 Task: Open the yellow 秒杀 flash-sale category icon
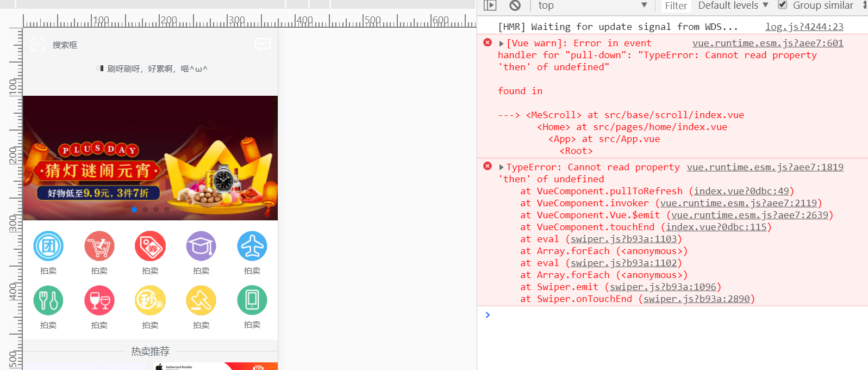150,300
